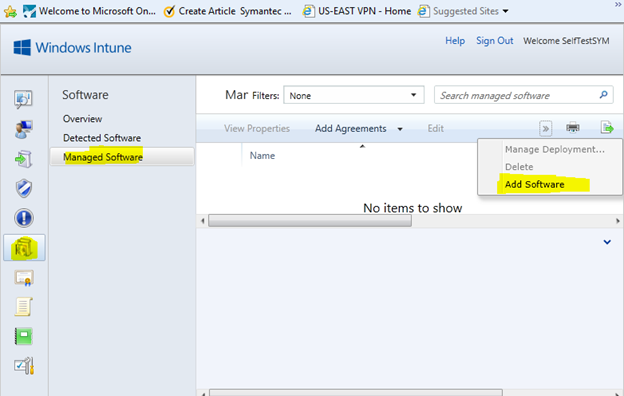Screen dimensions: 624x396
Task: Sort list by Name column header
Action: pos(262,155)
